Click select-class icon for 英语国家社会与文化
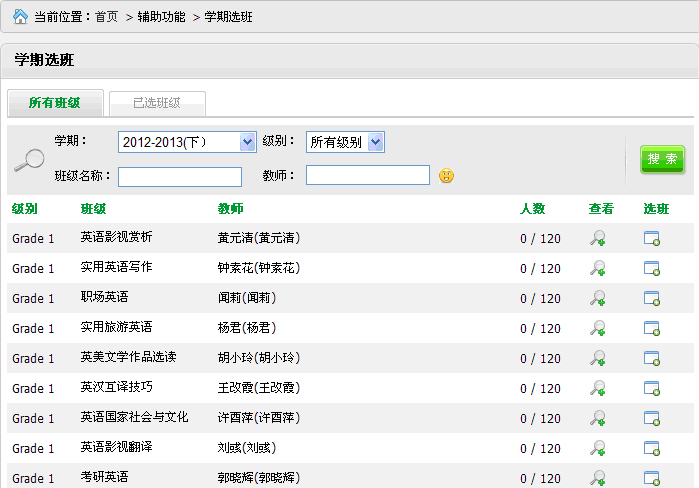699x488 pixels. [652, 418]
